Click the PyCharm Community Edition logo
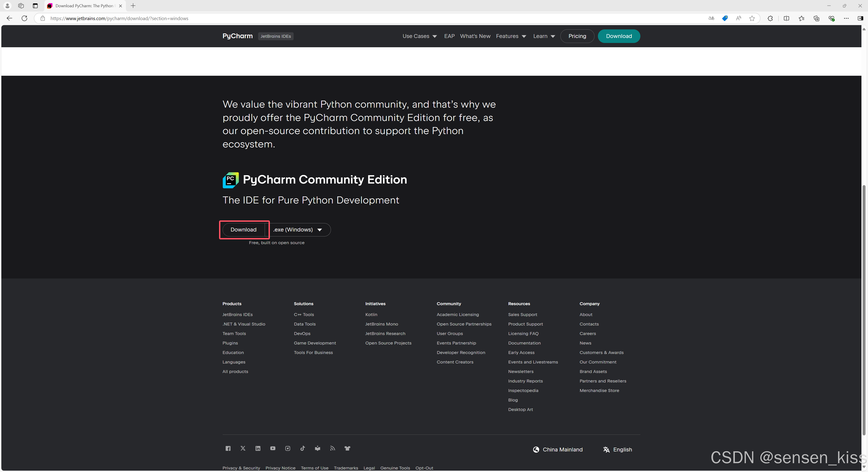868x472 pixels. click(x=231, y=180)
